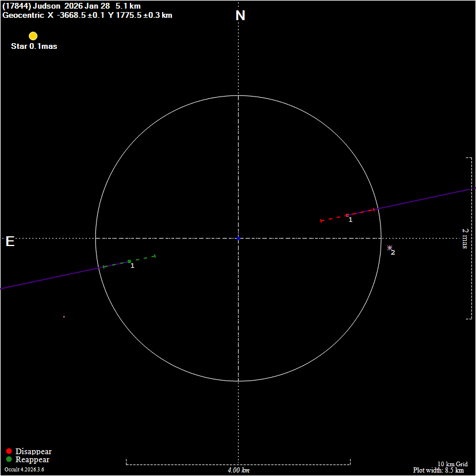Screen dimensions: 476x476
Task: Click the red disappear point on chord 1
Action: click(x=347, y=215)
